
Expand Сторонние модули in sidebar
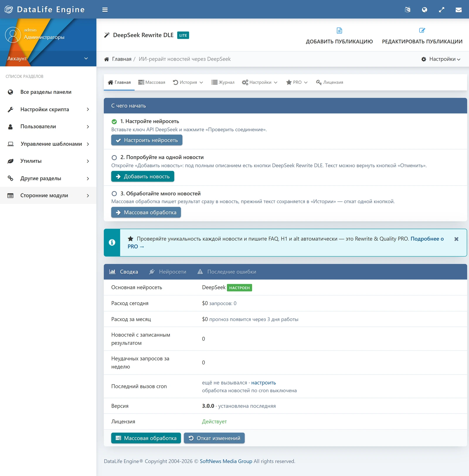[48, 195]
